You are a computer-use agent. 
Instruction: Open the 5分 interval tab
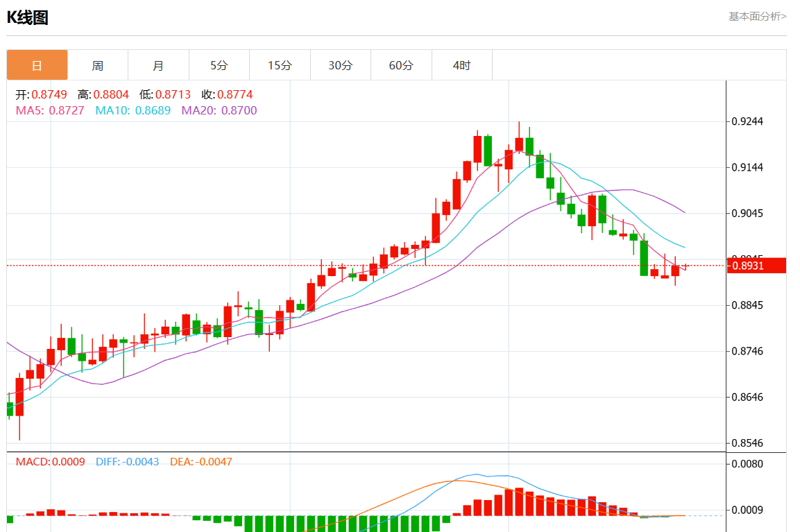[219, 65]
